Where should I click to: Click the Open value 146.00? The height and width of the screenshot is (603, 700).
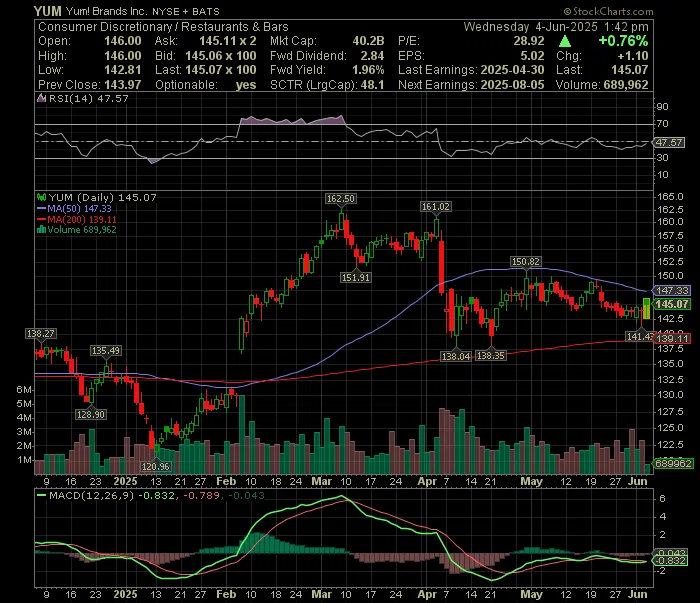click(x=123, y=41)
